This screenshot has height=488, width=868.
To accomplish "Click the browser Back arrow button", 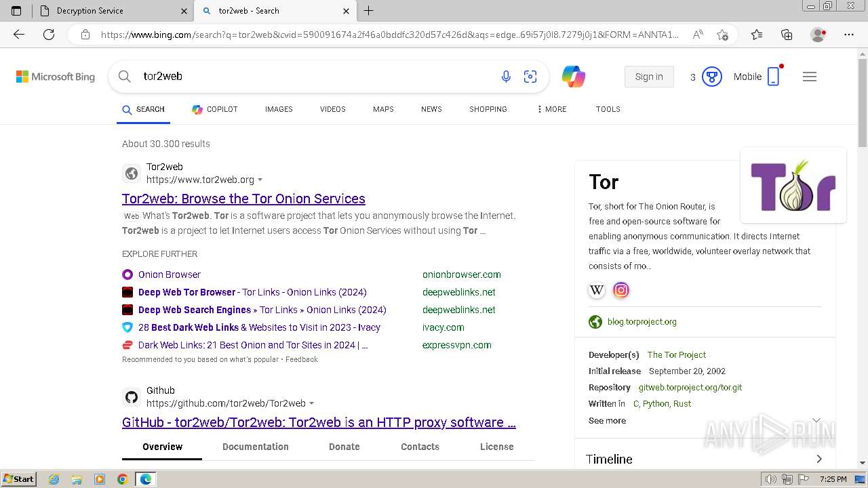I will [x=19, y=35].
